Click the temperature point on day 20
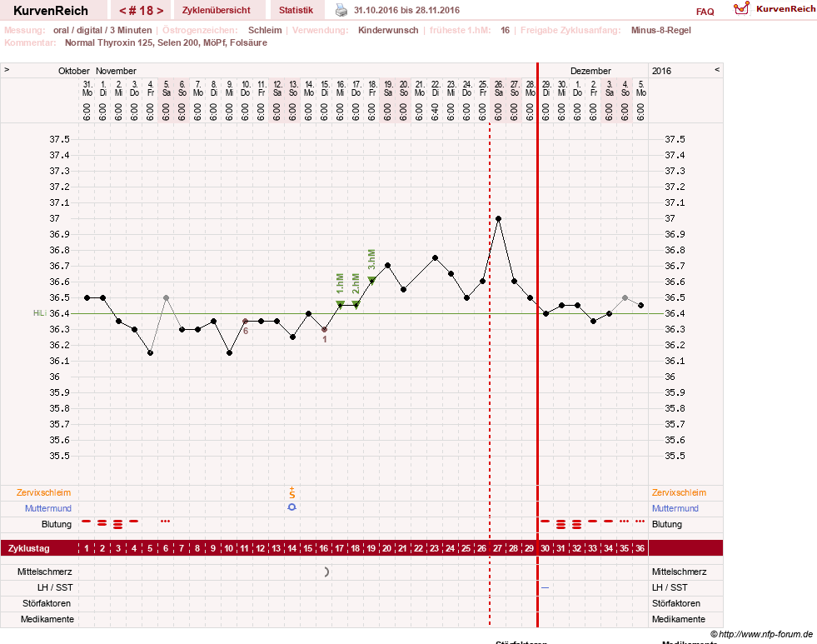817x644 pixels. (x=387, y=266)
